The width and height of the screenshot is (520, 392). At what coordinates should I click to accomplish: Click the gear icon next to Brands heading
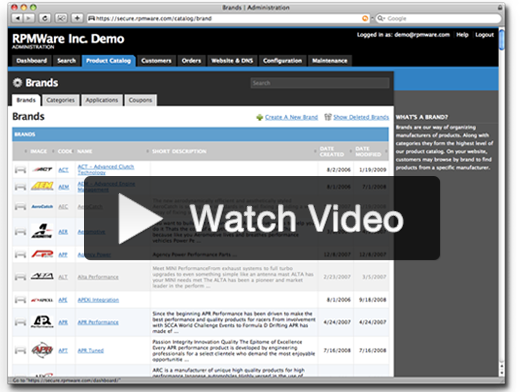pyautogui.click(x=17, y=83)
